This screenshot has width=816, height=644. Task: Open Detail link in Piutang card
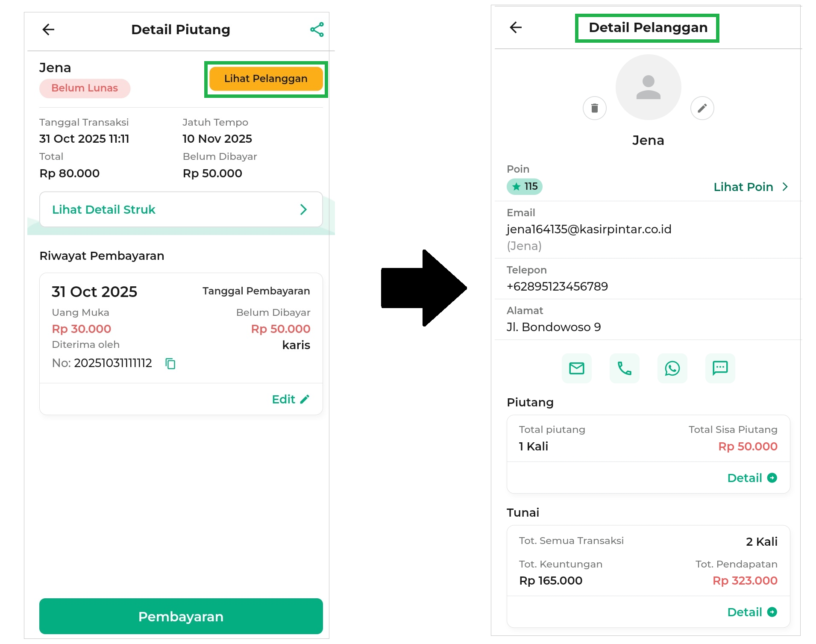click(752, 478)
